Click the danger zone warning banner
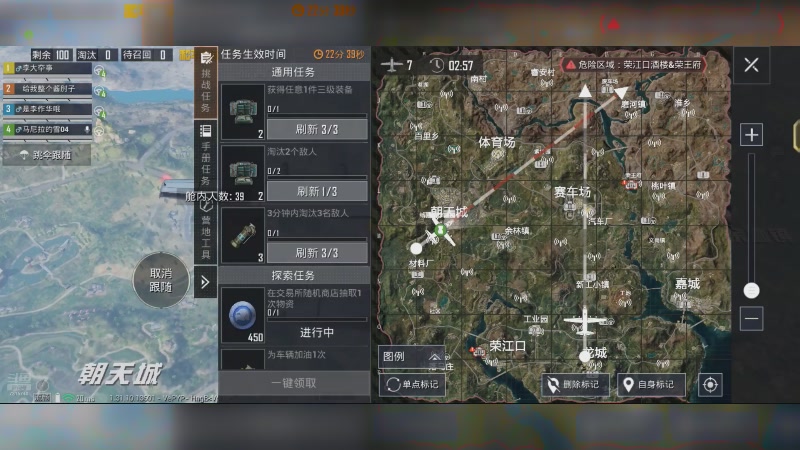Viewport: 800px width, 450px height. click(x=634, y=65)
